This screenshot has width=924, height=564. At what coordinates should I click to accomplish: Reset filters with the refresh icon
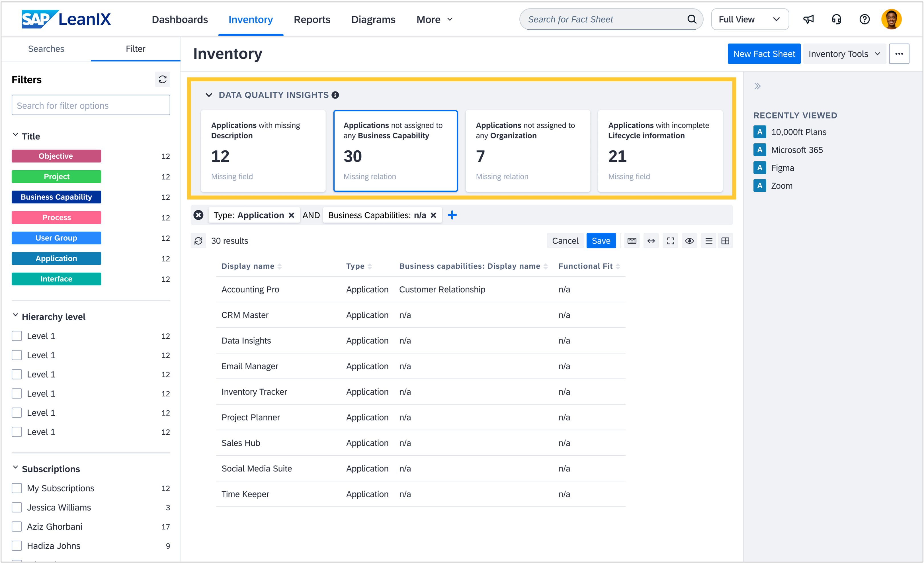(x=162, y=79)
